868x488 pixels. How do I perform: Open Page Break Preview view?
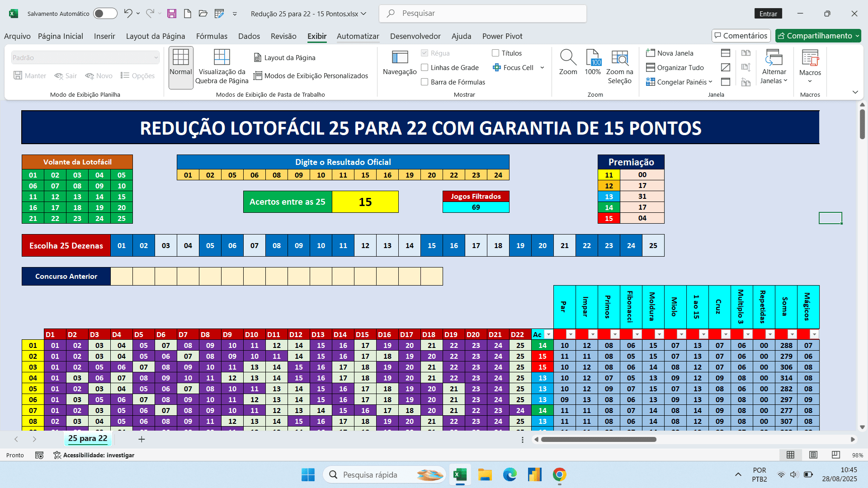pyautogui.click(x=222, y=66)
